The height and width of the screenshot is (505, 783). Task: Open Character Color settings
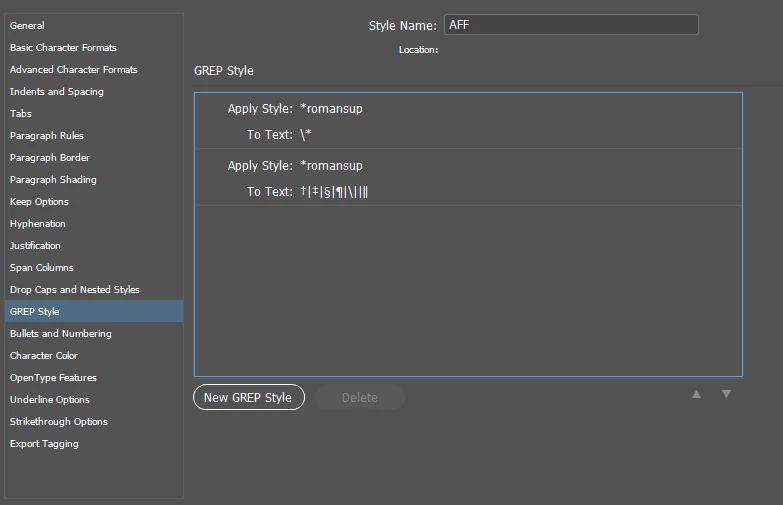pyautogui.click(x=94, y=355)
